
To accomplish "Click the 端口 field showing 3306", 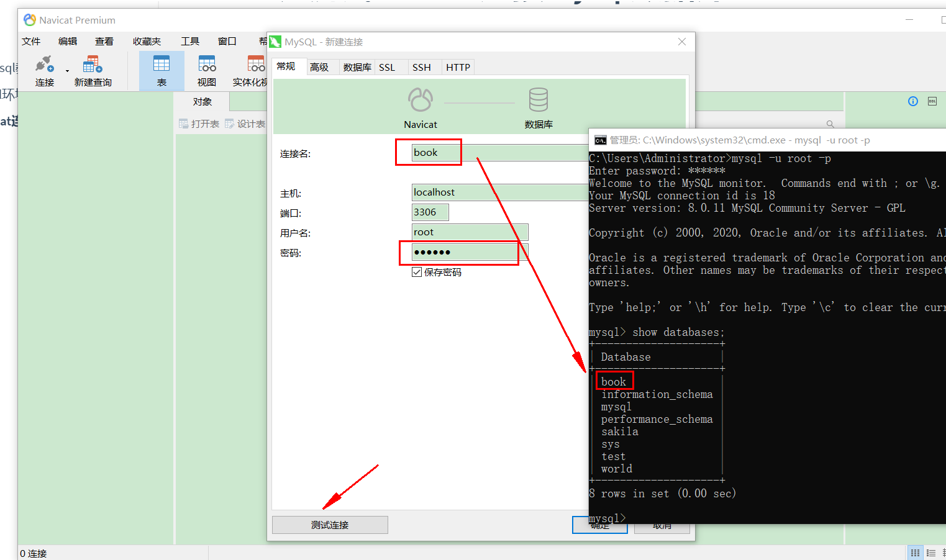I will (x=430, y=212).
